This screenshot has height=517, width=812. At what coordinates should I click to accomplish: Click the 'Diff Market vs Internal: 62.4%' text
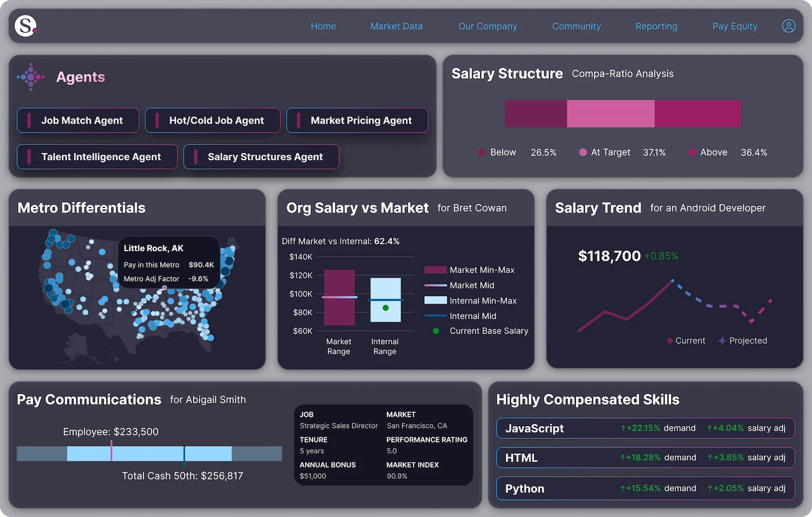pos(341,241)
